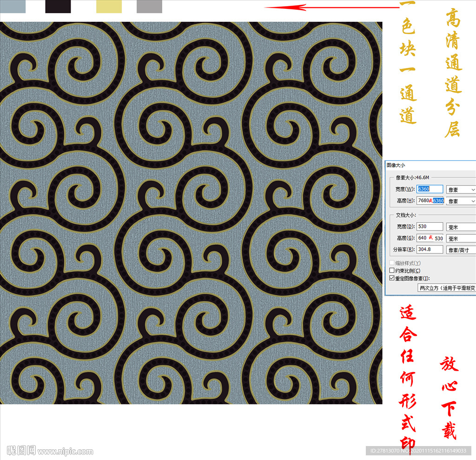
Task: Click the document 高度(G) field showing 640
Action: 430,238
